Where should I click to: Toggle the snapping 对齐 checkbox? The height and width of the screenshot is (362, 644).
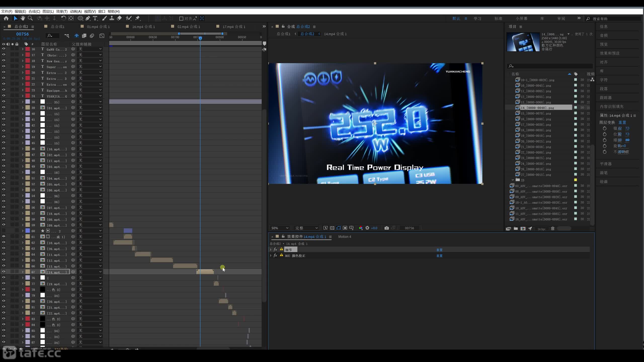181,19
